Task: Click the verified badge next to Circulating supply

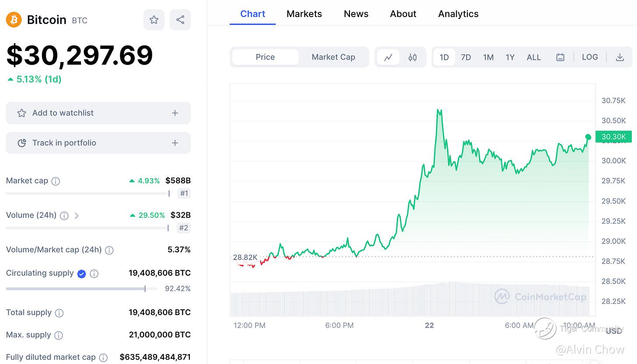Action: coord(81,274)
